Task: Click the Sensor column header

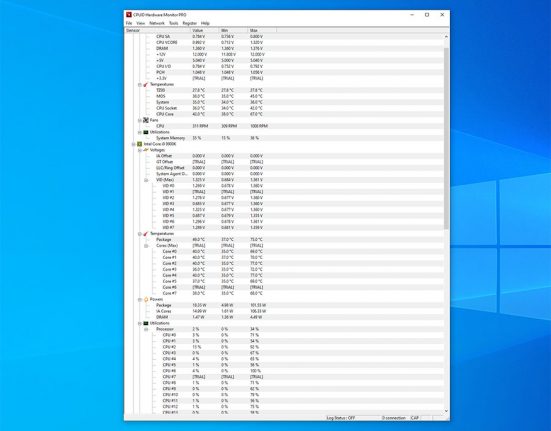Action: [x=157, y=31]
